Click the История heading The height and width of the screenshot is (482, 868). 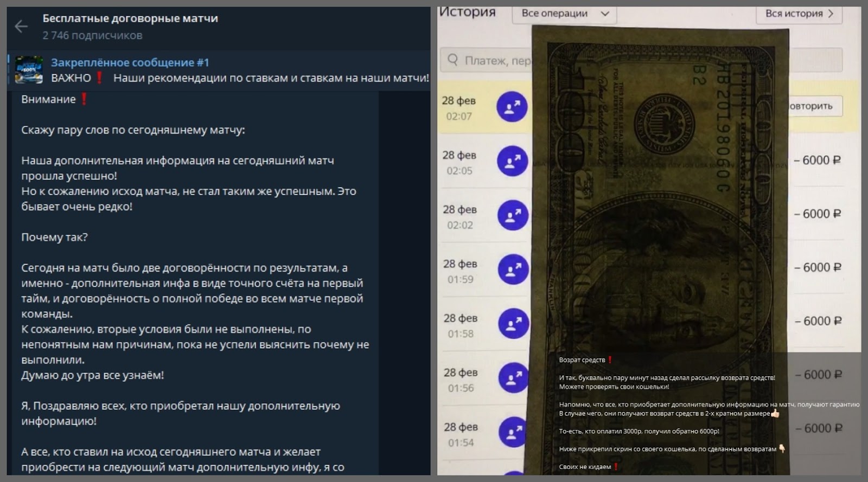pyautogui.click(x=467, y=12)
